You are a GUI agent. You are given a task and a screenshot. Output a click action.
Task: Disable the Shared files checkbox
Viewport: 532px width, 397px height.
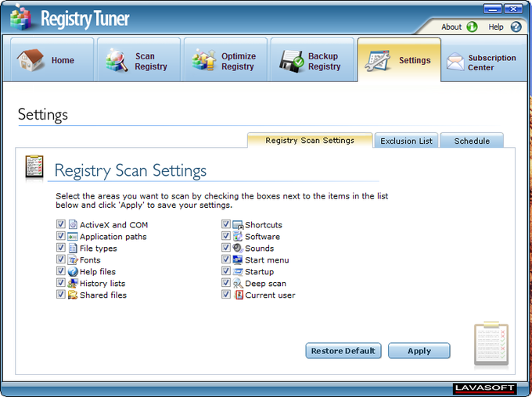[61, 295]
